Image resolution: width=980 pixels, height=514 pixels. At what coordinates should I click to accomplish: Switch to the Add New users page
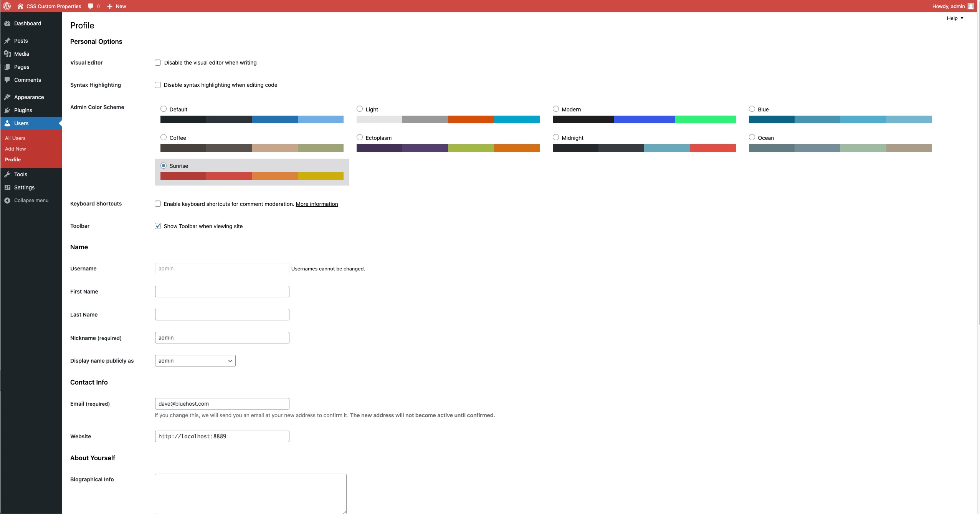(16, 148)
